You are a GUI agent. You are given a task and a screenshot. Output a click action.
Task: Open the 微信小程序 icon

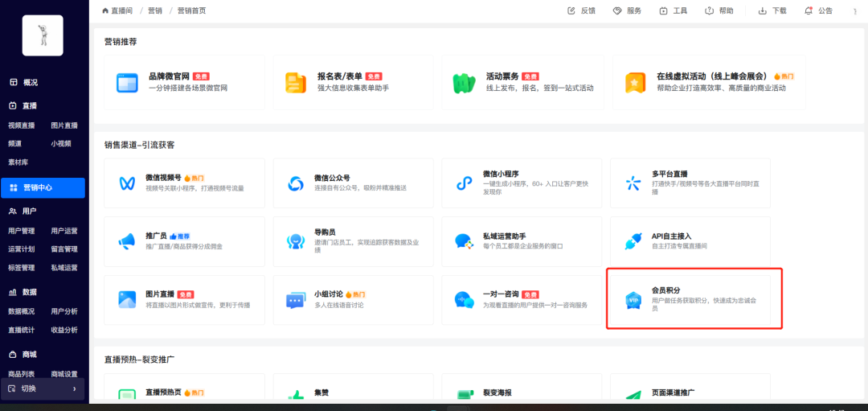[464, 183]
